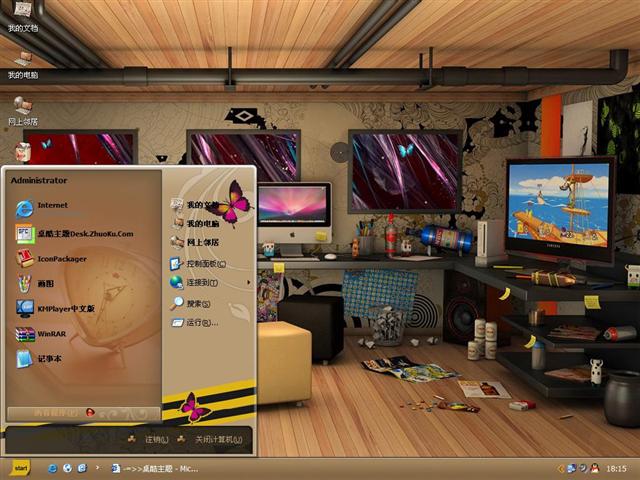Open 我的电脑 in Start menu right pane
640x480 pixels.
195,223
